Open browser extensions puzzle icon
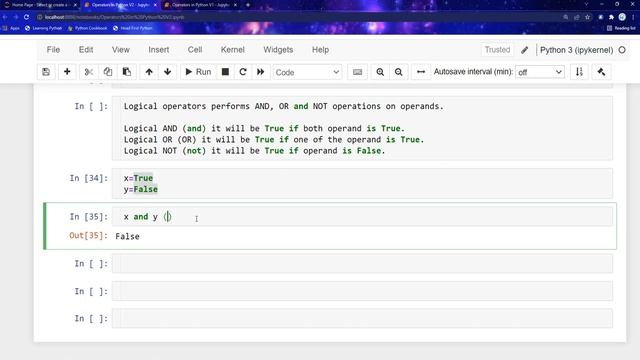Viewport: 640px width, 360px height. (611, 17)
